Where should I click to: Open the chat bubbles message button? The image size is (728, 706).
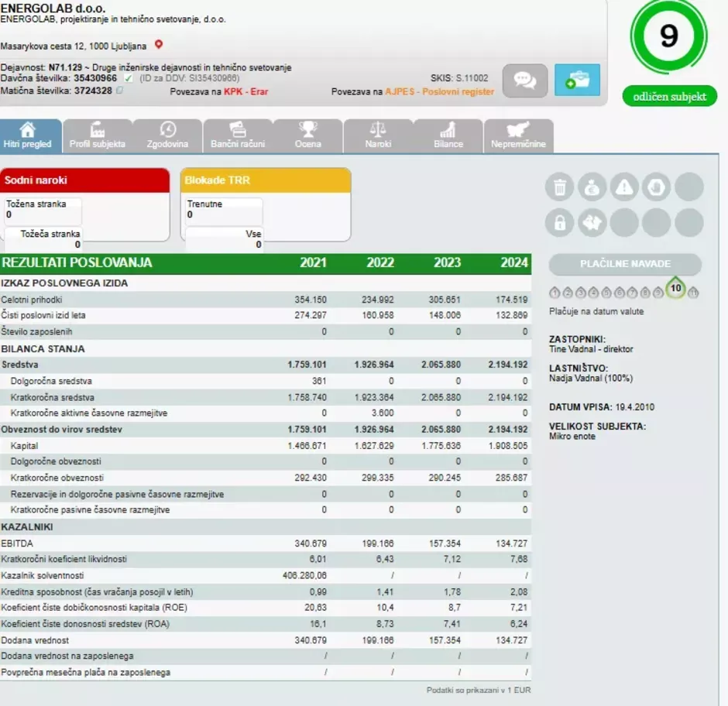point(525,81)
